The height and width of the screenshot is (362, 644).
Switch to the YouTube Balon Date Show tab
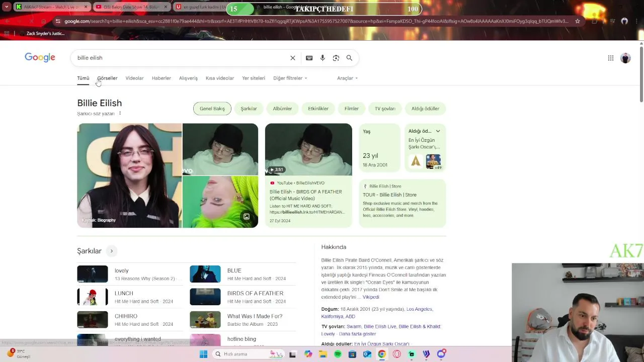(131, 7)
